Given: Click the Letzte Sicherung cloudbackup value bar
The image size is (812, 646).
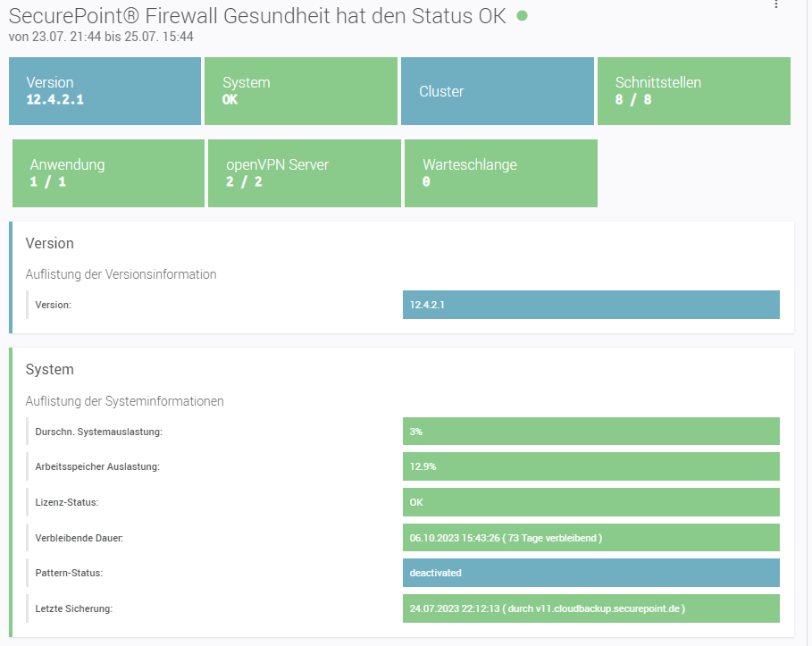Looking at the screenshot, I should (590, 608).
